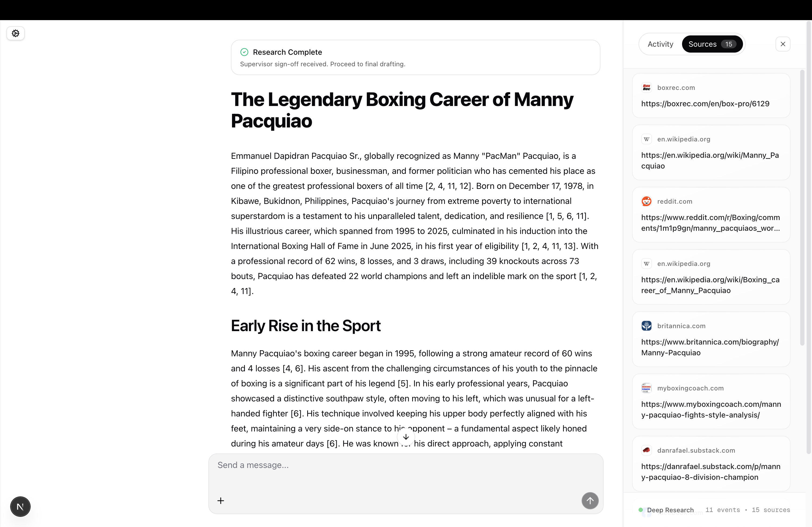Open Wikipedia Boxing_career_of_Manny_Pacquiao link
This screenshot has width=812, height=527.
coord(710,285)
